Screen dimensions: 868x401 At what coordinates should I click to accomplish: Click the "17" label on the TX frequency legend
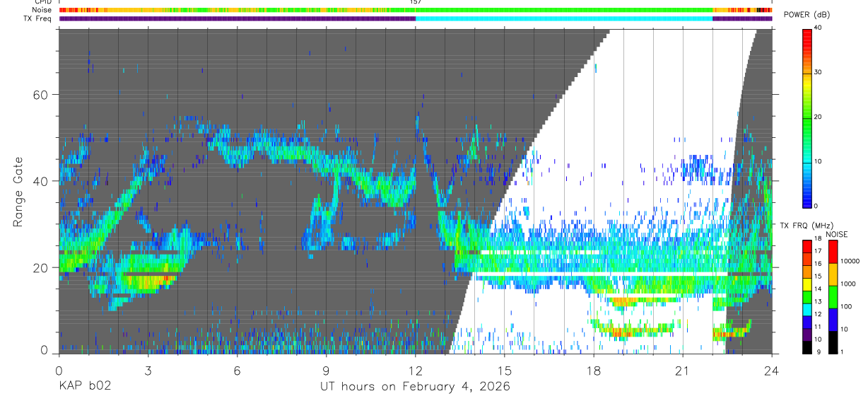[818, 251]
